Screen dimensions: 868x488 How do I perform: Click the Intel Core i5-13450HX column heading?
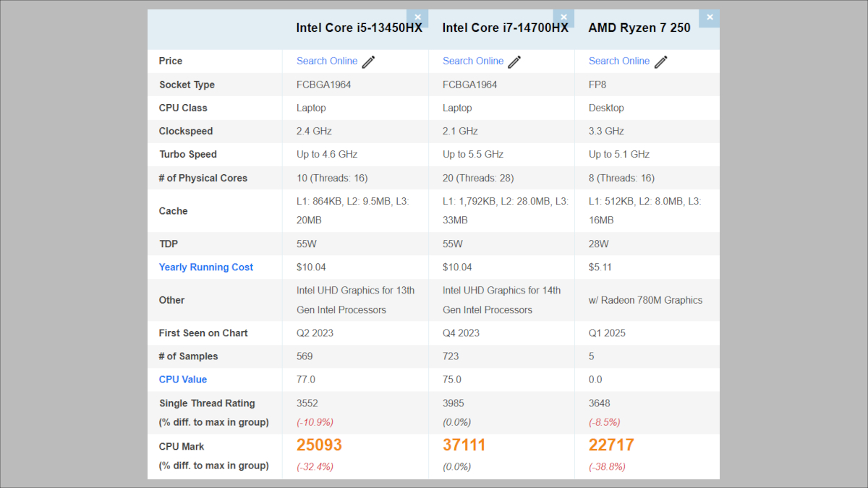tap(359, 28)
